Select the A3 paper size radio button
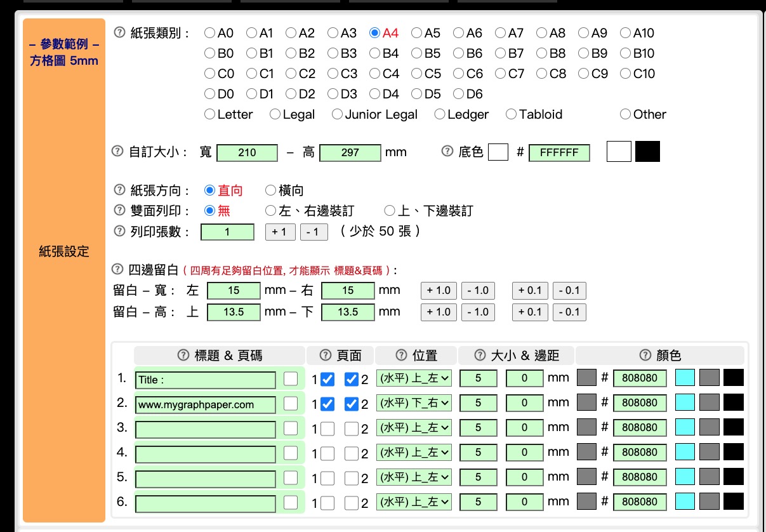The height and width of the screenshot is (532, 766). (333, 33)
